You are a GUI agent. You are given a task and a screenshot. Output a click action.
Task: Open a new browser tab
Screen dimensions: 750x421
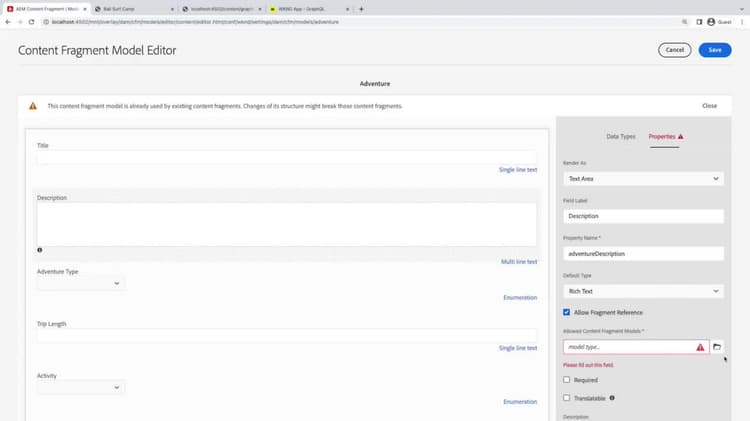361,9
